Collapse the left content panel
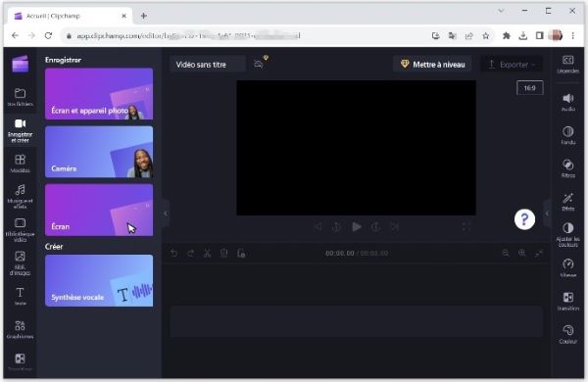The image size is (588, 382). click(x=166, y=214)
